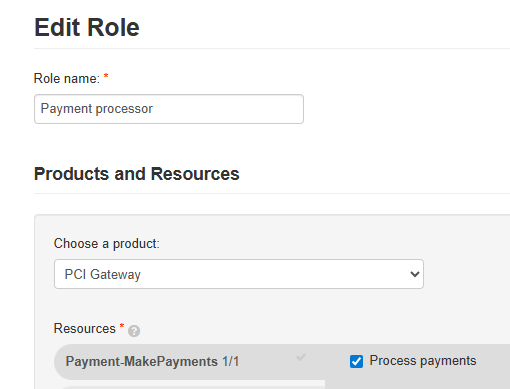Screen dimensions: 510x389
Task: Click the Edit Role heading
Action: [87, 27]
